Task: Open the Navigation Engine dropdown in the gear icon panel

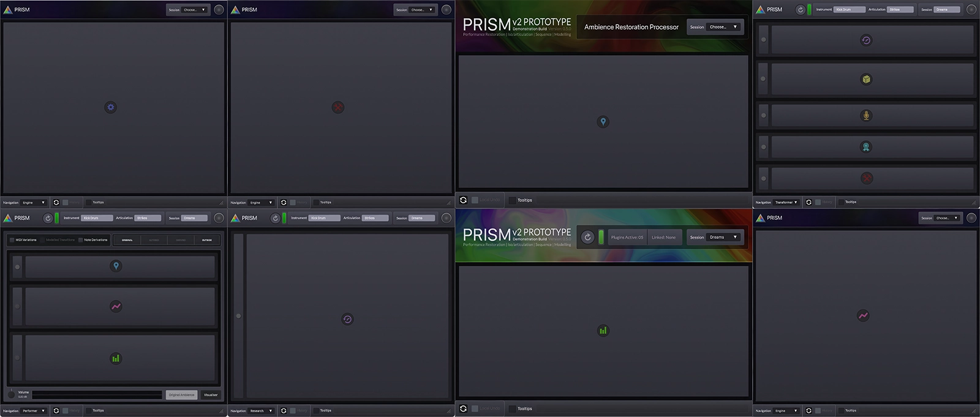Action: point(34,203)
